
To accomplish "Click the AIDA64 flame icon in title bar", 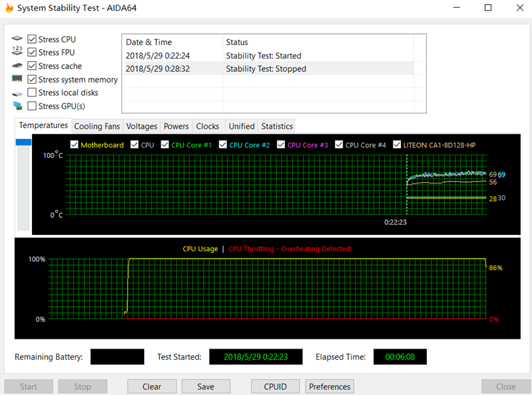I will pos(8,8).
